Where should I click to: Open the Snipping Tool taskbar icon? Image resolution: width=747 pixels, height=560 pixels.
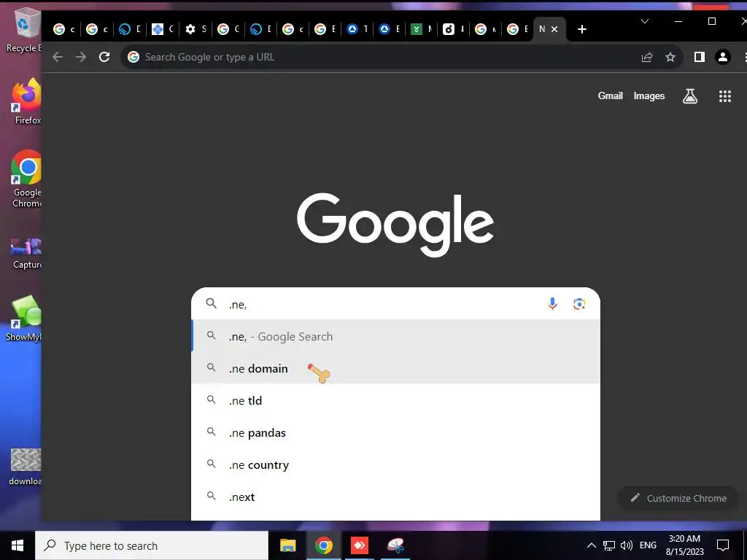pos(395,545)
